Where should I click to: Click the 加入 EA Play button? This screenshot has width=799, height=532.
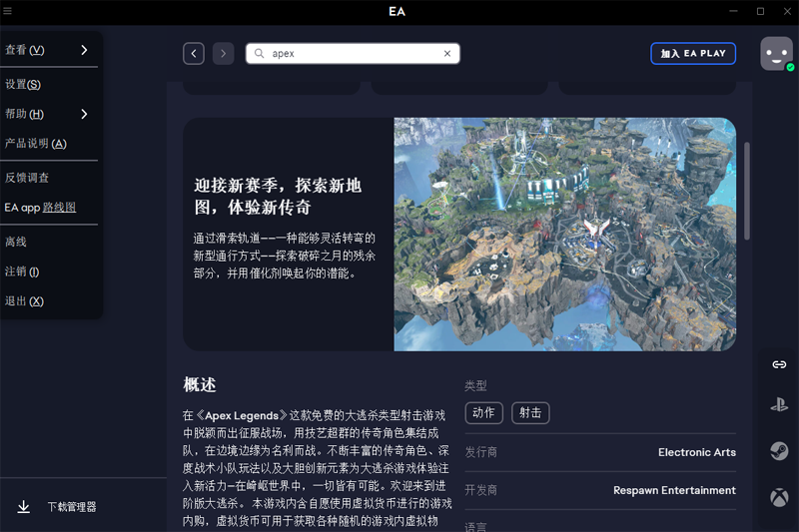(692, 53)
